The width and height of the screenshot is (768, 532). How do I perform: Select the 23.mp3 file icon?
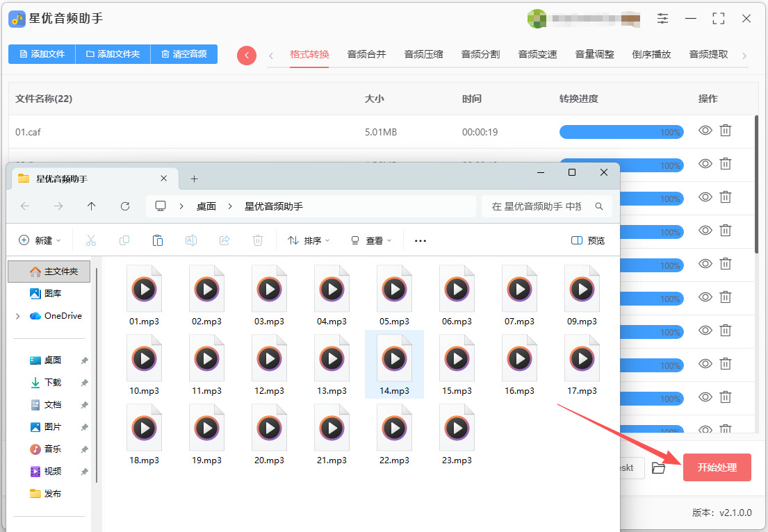(x=457, y=428)
